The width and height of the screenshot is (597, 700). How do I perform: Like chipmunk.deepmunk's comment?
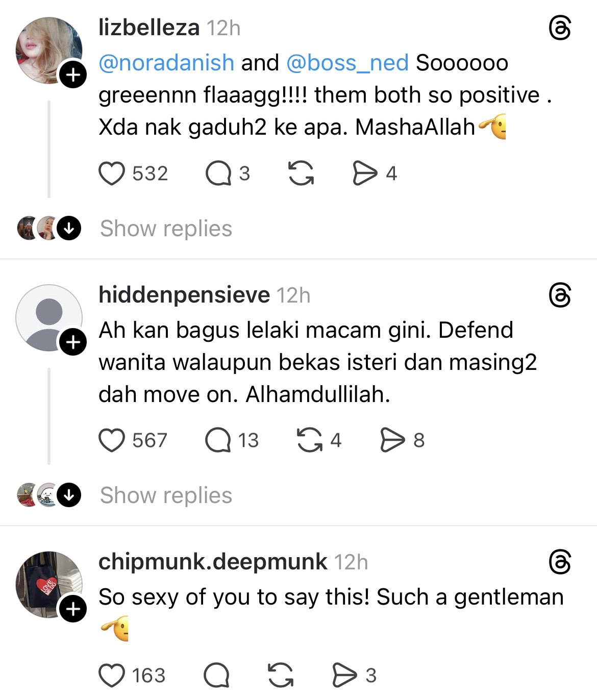point(112,676)
